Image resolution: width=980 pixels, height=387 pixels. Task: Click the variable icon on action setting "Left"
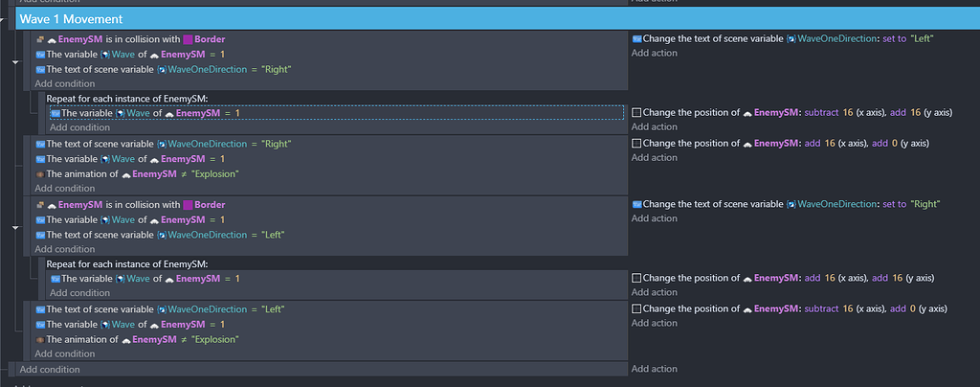coord(636,38)
